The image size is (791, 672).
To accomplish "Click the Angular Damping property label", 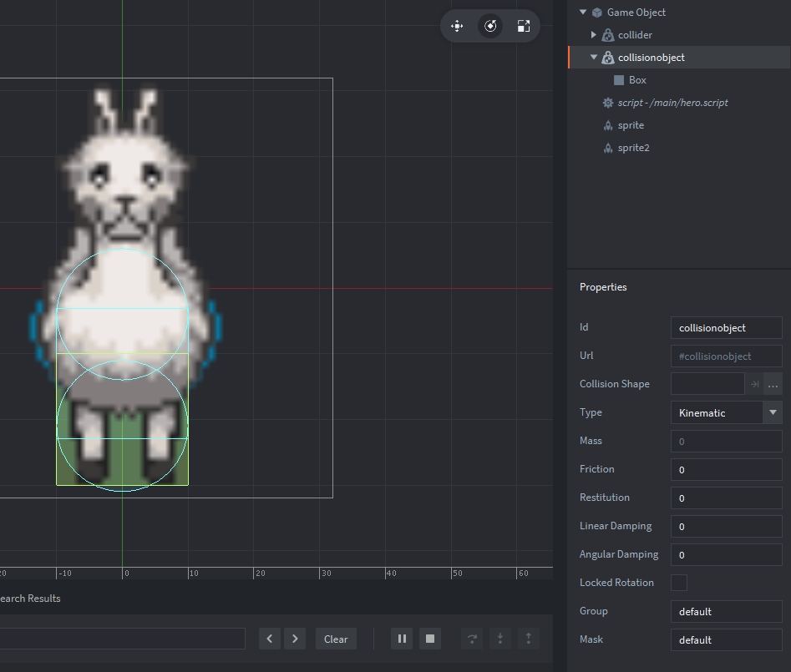I will [619, 554].
